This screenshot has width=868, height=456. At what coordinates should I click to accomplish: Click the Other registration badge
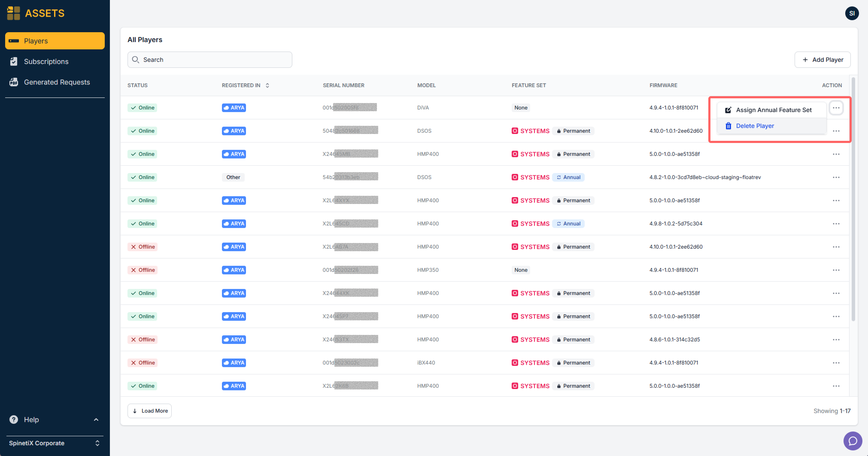(x=233, y=177)
